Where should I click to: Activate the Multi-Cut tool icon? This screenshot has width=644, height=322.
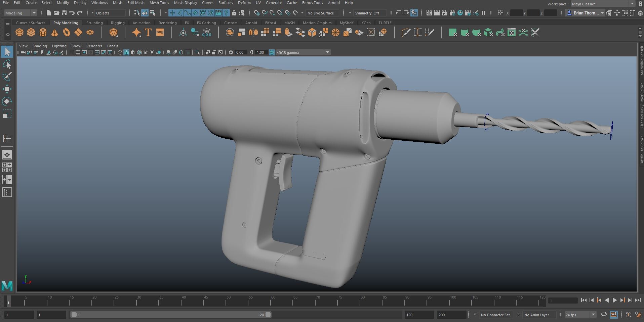pyautogui.click(x=406, y=32)
